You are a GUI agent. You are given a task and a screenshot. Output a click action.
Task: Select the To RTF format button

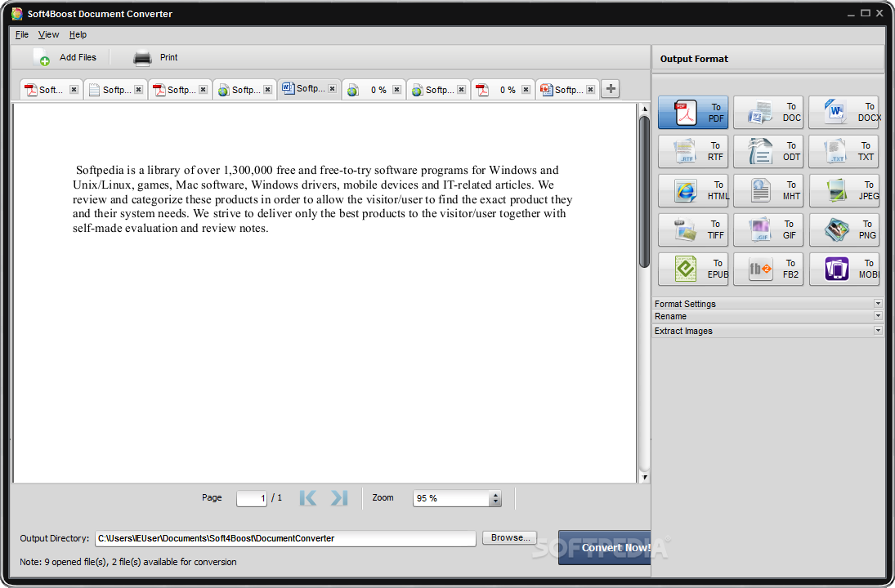point(693,151)
